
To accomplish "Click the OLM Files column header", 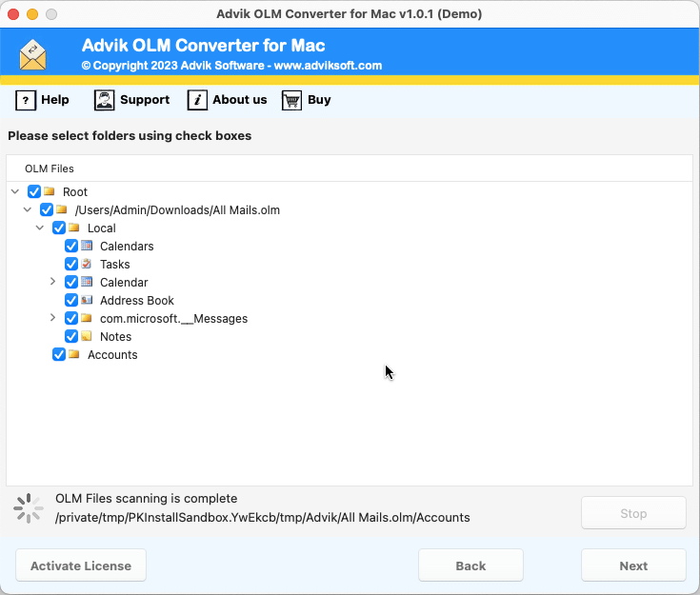I will pos(50,169).
